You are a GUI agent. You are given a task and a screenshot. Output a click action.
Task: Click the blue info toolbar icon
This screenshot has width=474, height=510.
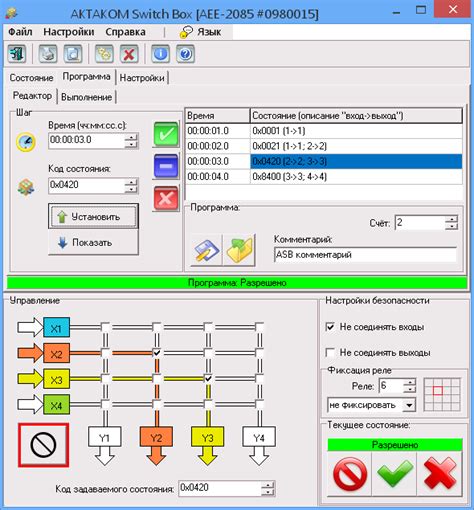click(160, 54)
